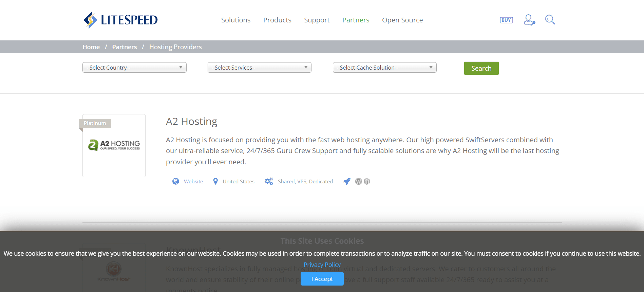
Task: Open the Products menu
Action: 277,20
